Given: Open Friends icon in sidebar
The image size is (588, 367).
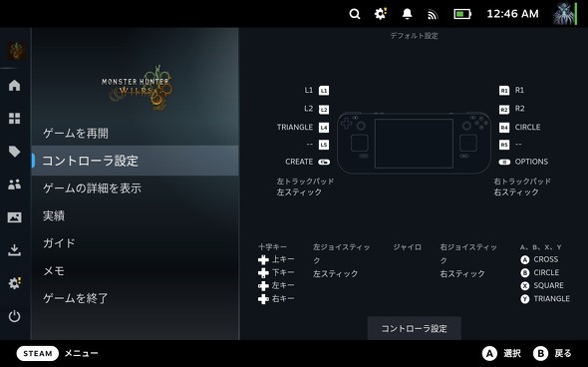Looking at the screenshot, I should 15,184.
